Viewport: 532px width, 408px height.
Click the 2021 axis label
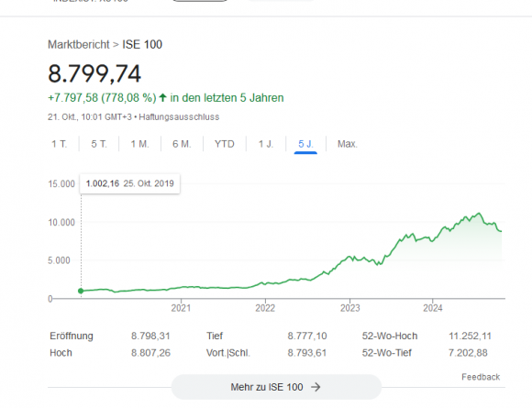181,308
